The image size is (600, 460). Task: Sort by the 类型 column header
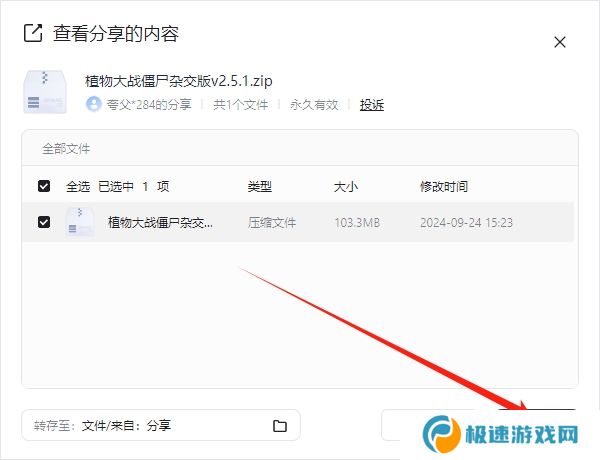tap(259, 187)
